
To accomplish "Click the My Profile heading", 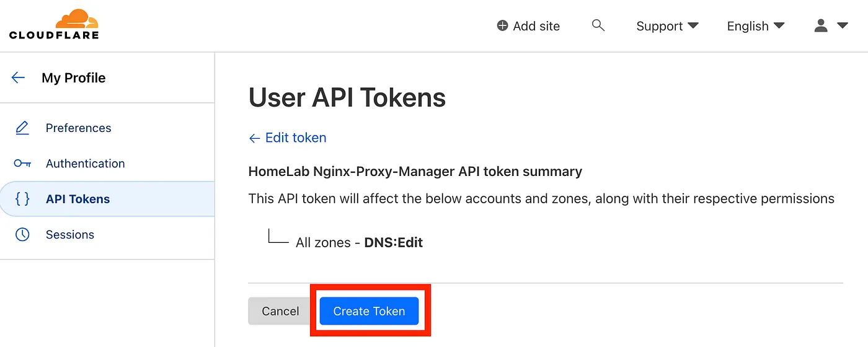I will point(74,77).
